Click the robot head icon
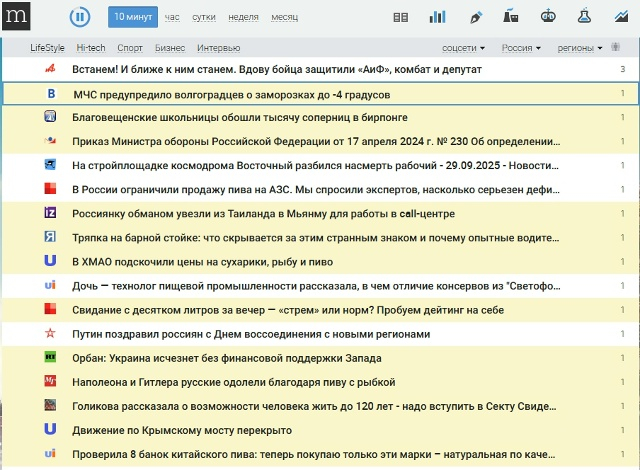640x470 pixels. (x=547, y=17)
